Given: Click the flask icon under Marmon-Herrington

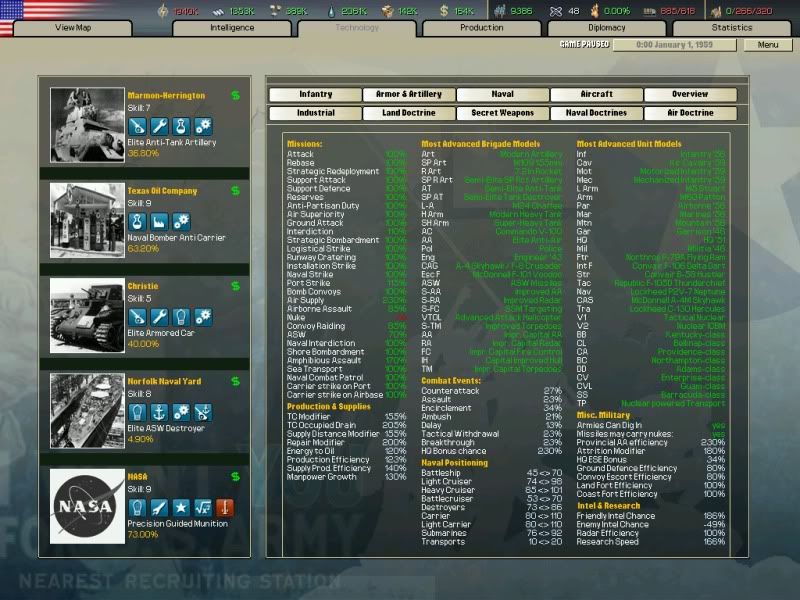Looking at the screenshot, I should (x=180, y=126).
